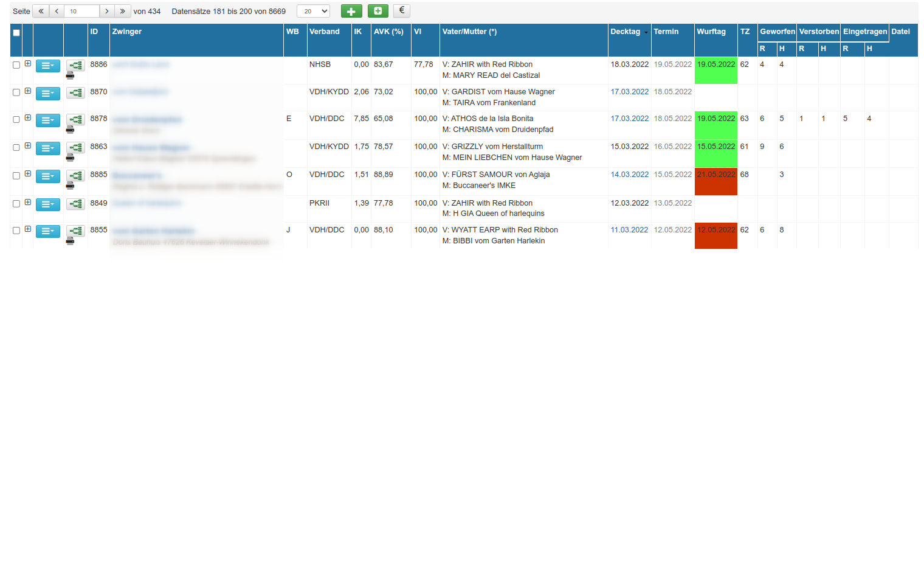
Task: Click the solid green plus add button
Action: point(351,11)
